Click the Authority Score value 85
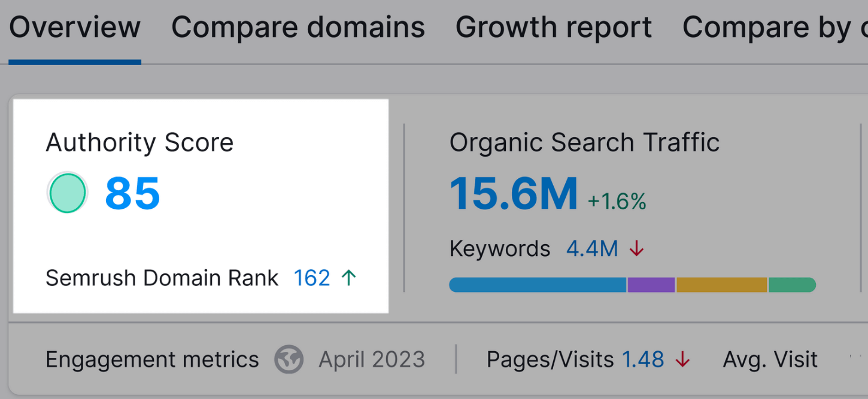This screenshot has width=868, height=399. point(133,194)
